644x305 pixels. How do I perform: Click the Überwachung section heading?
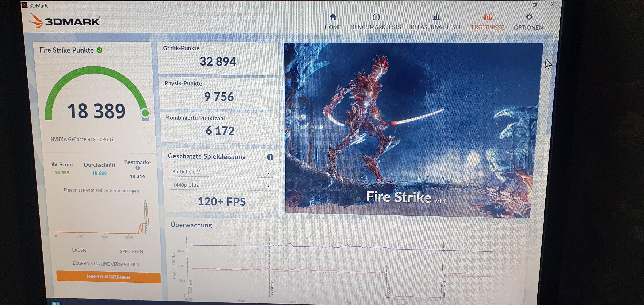[191, 225]
